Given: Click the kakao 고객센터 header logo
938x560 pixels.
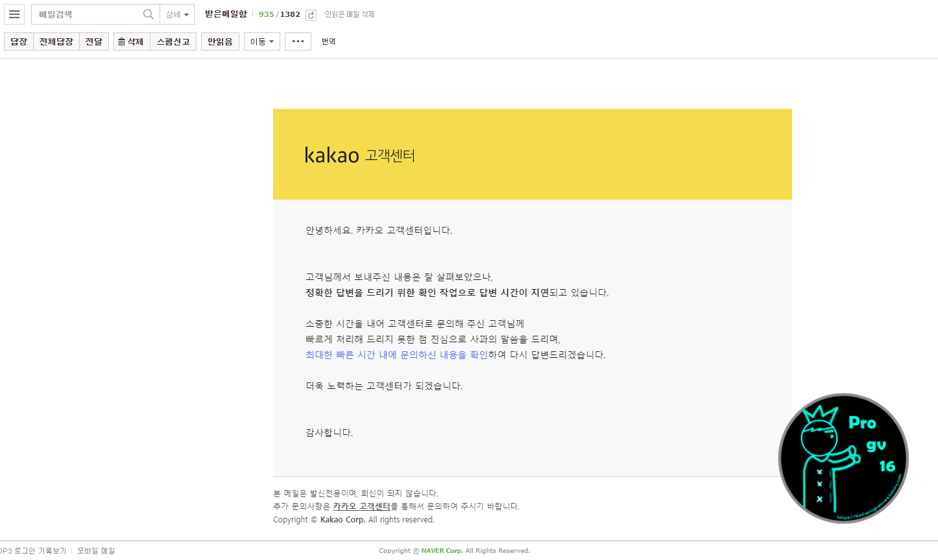Looking at the screenshot, I should pyautogui.click(x=360, y=155).
